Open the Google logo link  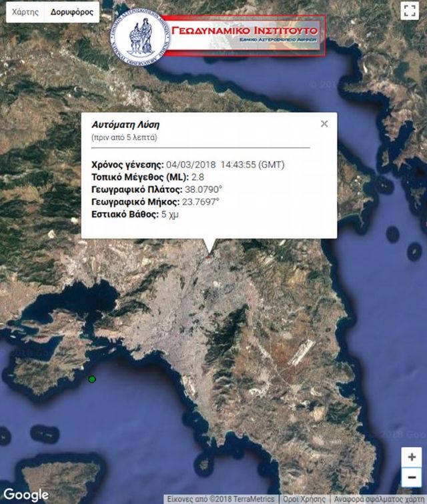25,495
